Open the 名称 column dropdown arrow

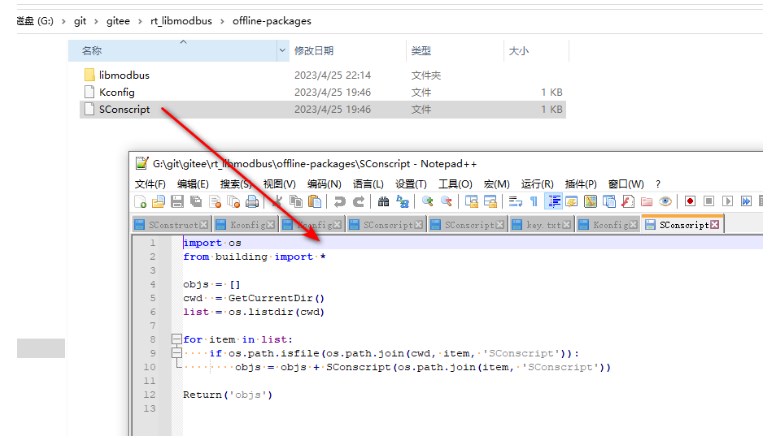point(282,50)
